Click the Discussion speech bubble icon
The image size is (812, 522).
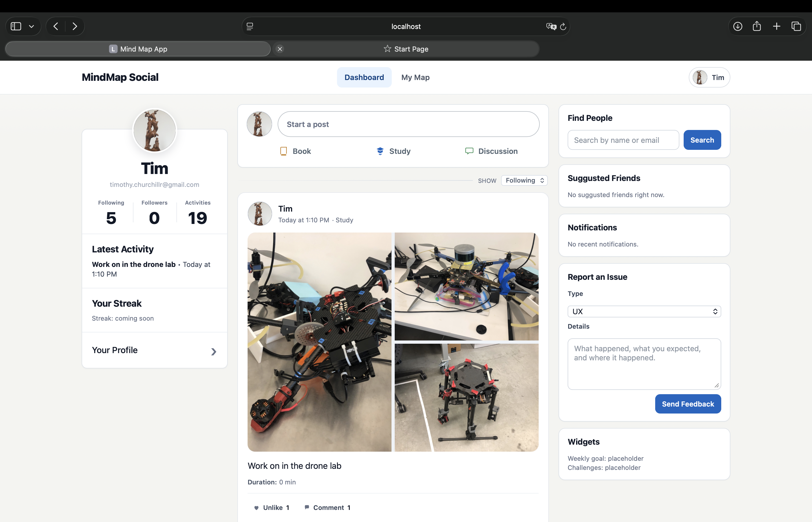tap(469, 151)
